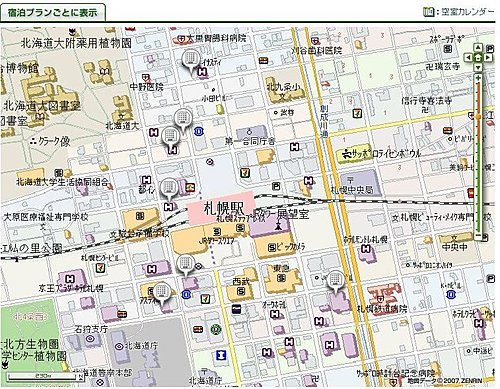Pan the map up with the arrow
Screen dimensions: 500x389
[x=478, y=48]
